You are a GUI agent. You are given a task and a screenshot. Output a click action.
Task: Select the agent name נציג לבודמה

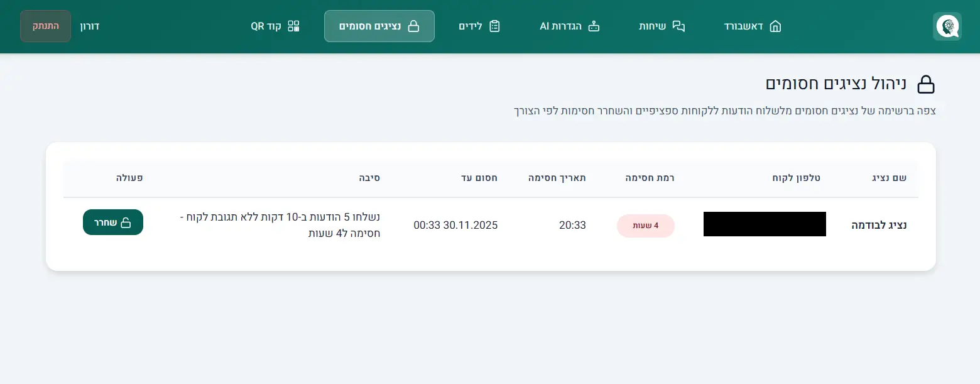tap(880, 225)
